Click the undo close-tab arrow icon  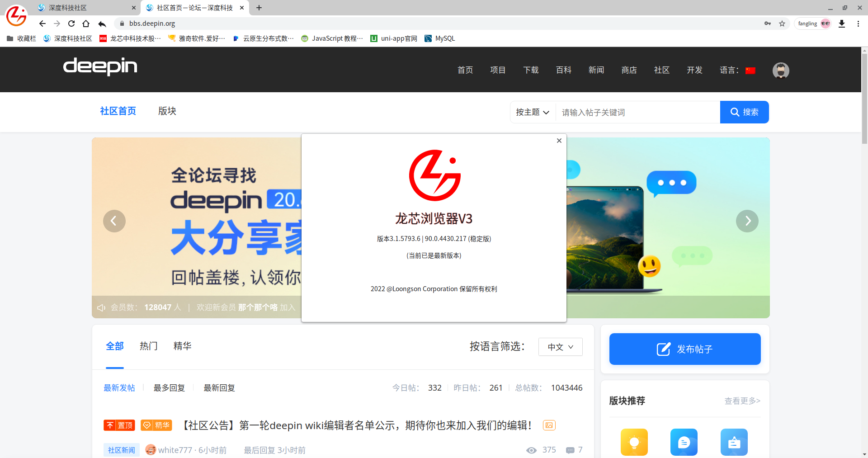(x=102, y=24)
